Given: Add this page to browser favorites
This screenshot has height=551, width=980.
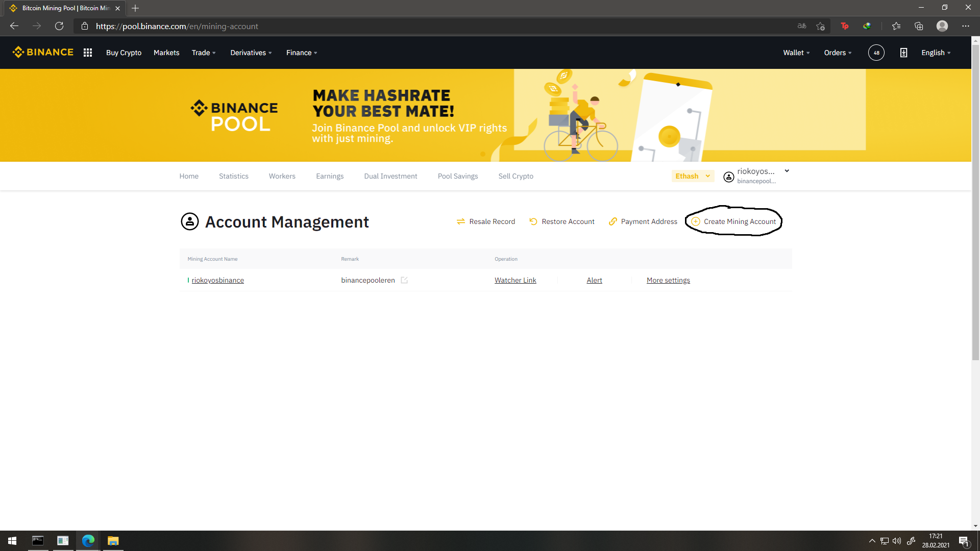Looking at the screenshot, I should click(x=820, y=26).
